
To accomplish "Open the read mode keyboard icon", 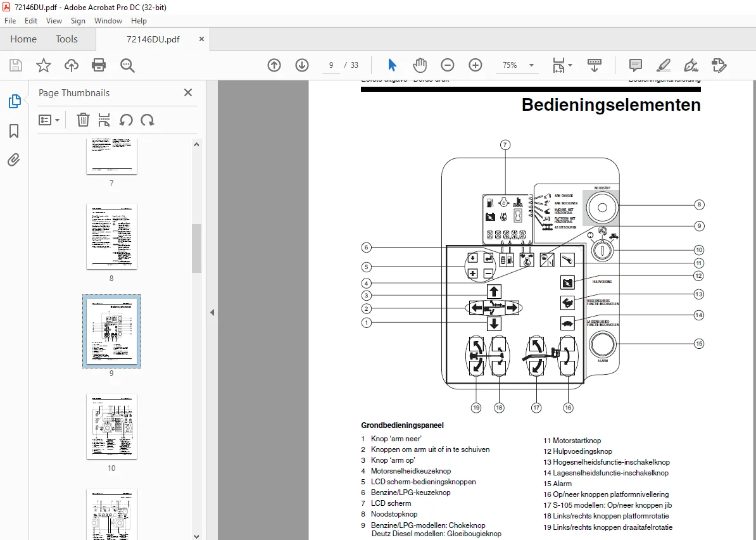I will 595,65.
